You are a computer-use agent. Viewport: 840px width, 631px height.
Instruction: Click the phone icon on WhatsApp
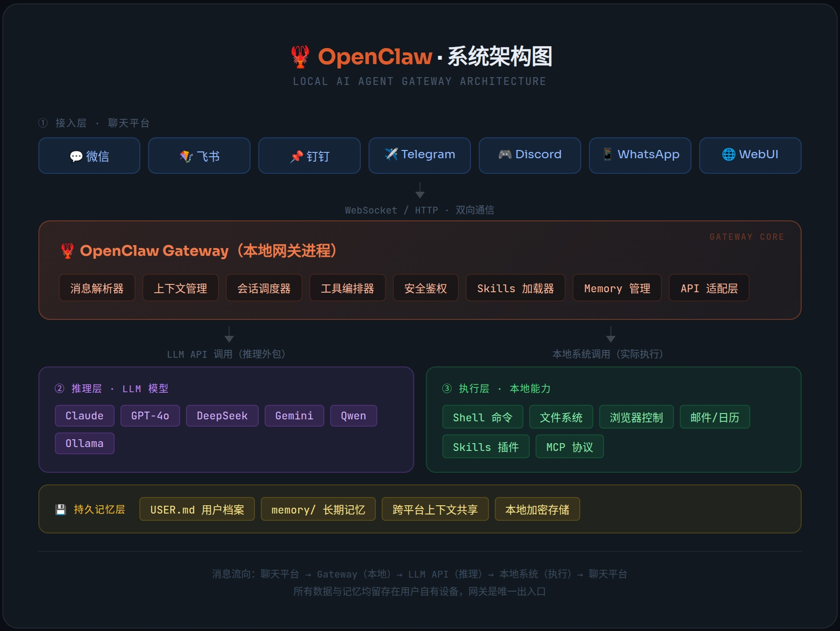(607, 154)
